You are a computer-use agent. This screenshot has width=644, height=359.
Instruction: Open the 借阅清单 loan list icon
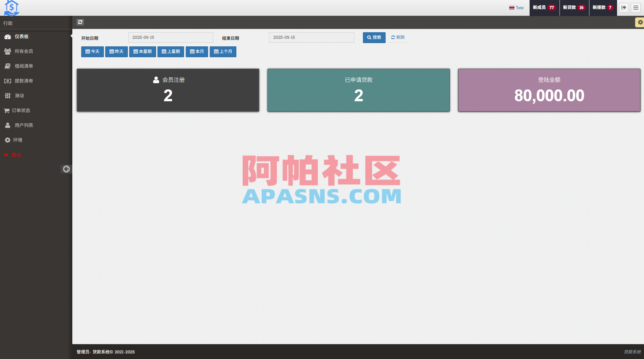pos(8,66)
